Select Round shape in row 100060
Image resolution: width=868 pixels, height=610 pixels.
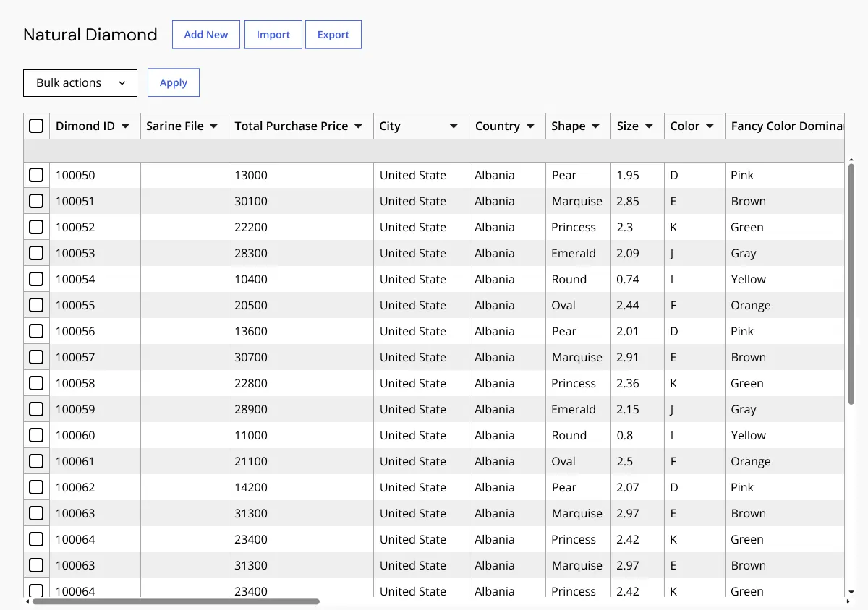pyautogui.click(x=569, y=435)
